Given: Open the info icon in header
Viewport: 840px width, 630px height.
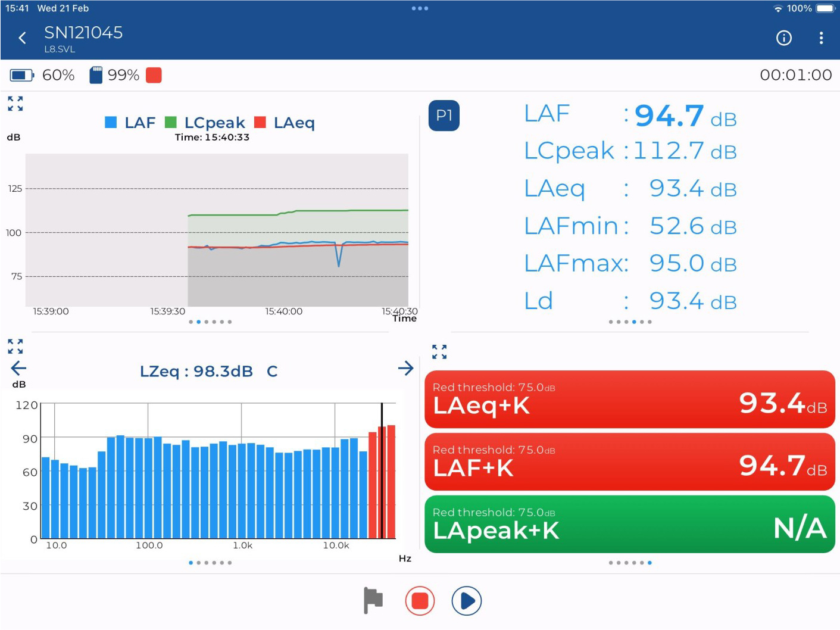Looking at the screenshot, I should [784, 38].
